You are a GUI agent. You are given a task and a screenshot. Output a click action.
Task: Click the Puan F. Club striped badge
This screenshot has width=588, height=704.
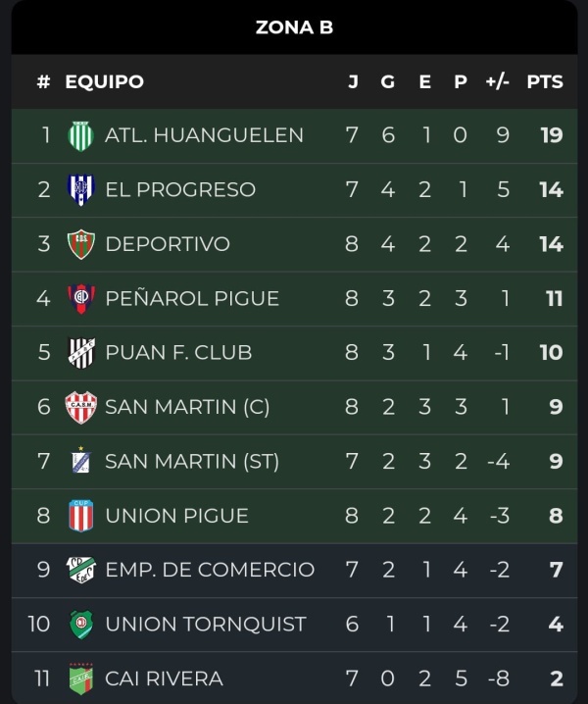(x=80, y=352)
